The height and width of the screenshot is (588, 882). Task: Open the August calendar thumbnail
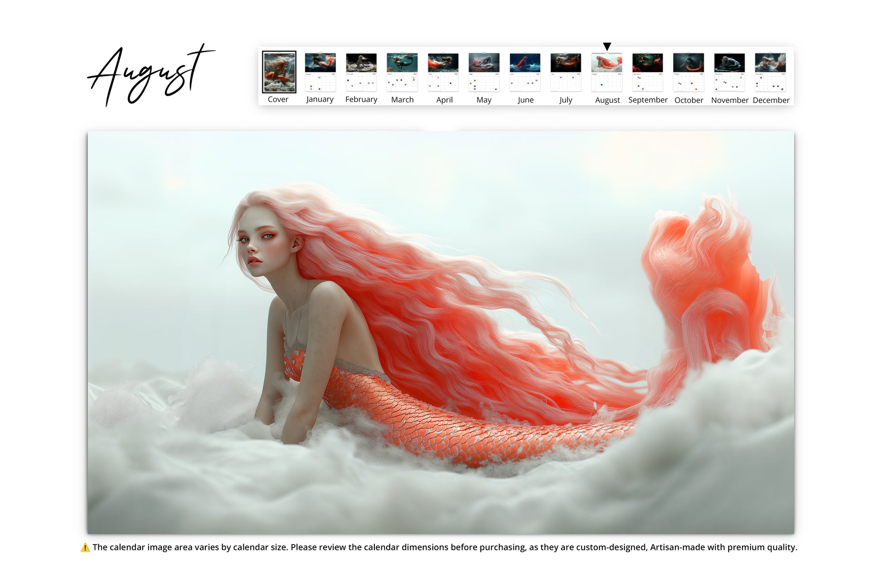click(606, 72)
